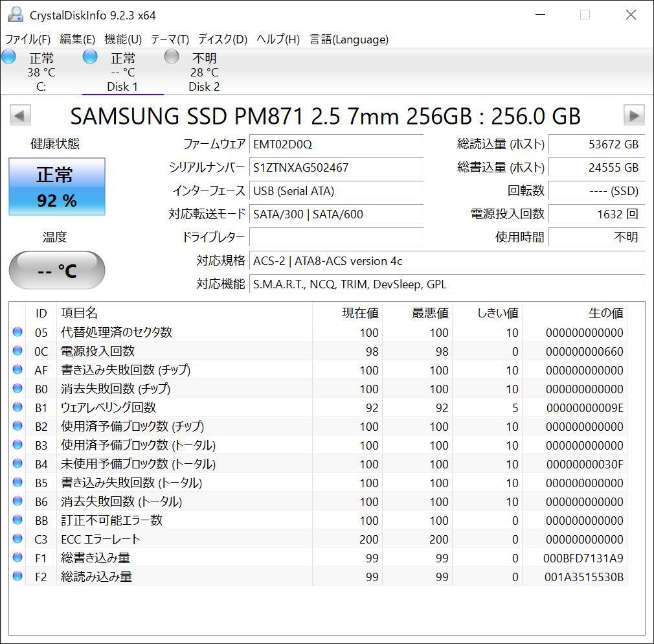This screenshot has width=654, height=644.
Task: Open the テーマ(T) menu
Action: pyautogui.click(x=170, y=40)
